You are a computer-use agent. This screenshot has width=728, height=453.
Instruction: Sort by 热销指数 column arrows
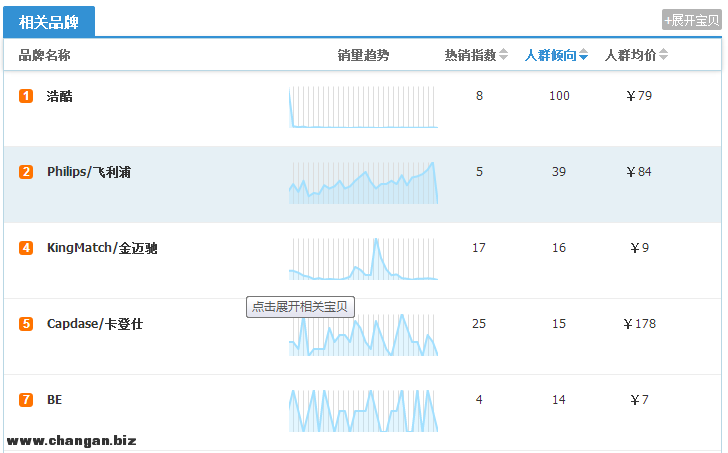pos(503,55)
